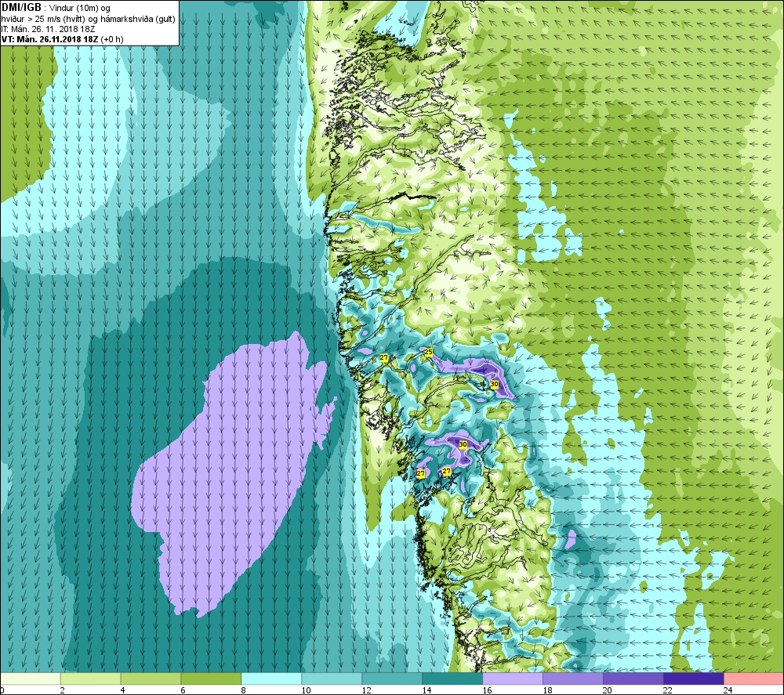Pick the 12–14 m/s teal legend swatch

click(x=392, y=679)
